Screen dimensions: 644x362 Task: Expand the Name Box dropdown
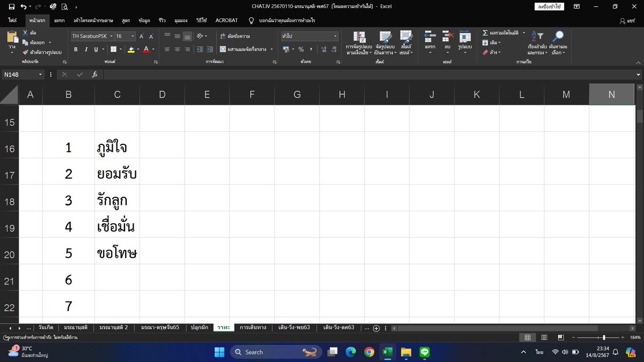(41, 75)
